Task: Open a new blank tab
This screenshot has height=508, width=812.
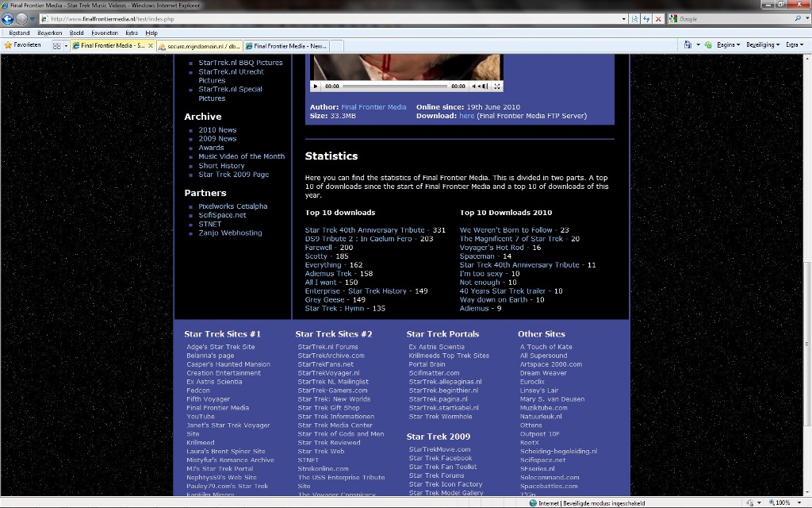Action: [x=336, y=46]
